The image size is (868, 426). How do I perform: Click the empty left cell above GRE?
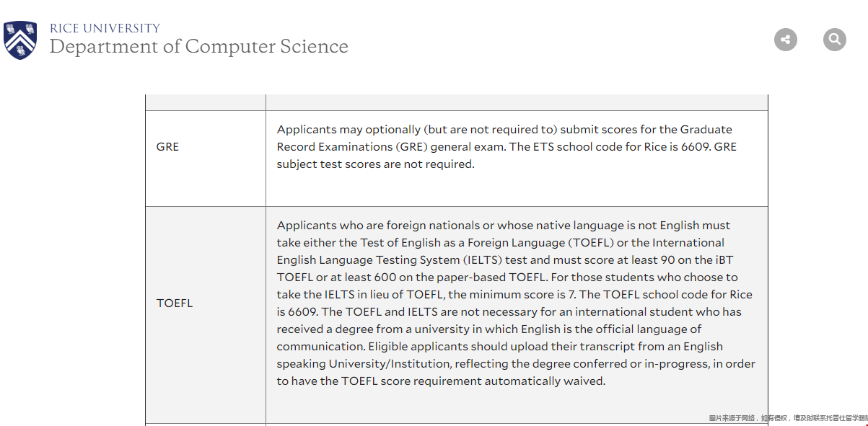point(205,102)
